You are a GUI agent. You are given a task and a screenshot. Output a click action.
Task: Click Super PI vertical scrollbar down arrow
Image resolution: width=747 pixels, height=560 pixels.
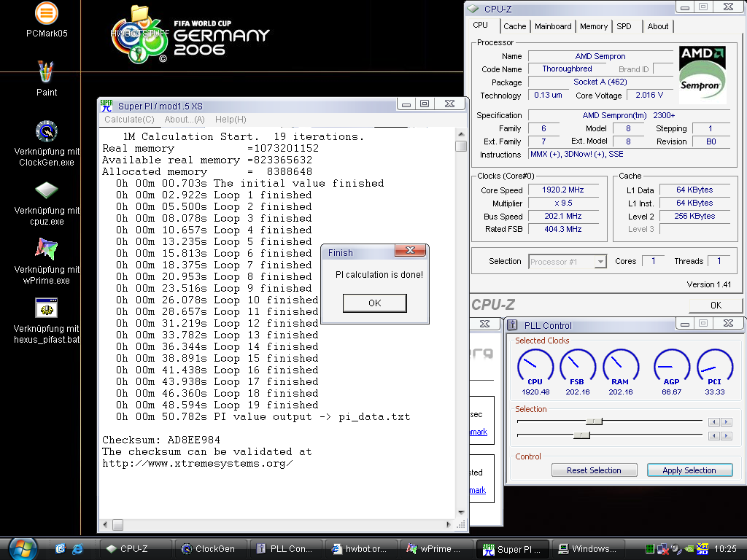[461, 513]
